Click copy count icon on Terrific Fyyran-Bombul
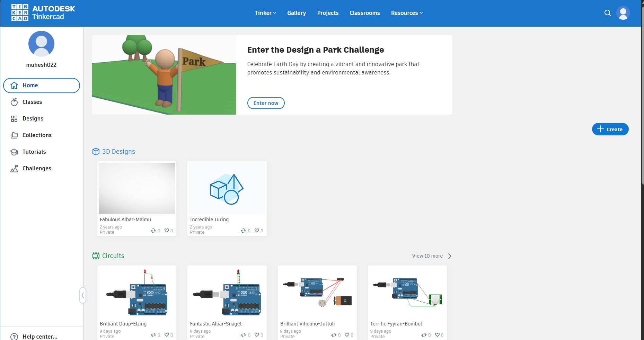 tap(424, 335)
